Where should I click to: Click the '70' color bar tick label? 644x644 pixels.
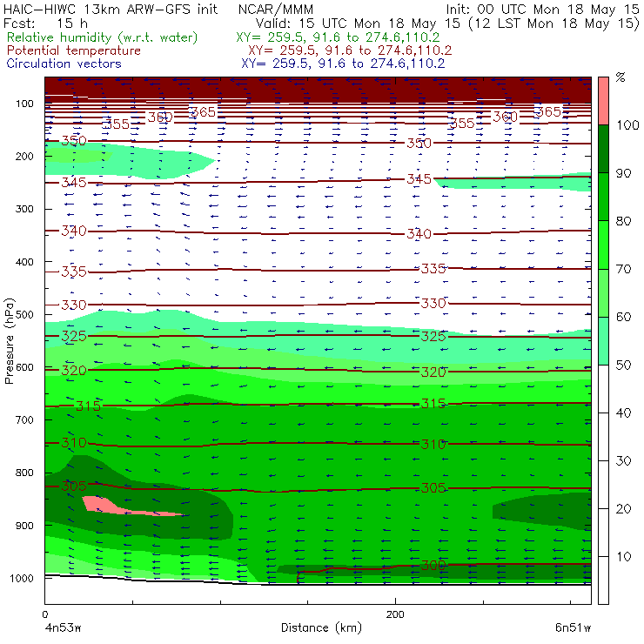click(x=623, y=269)
